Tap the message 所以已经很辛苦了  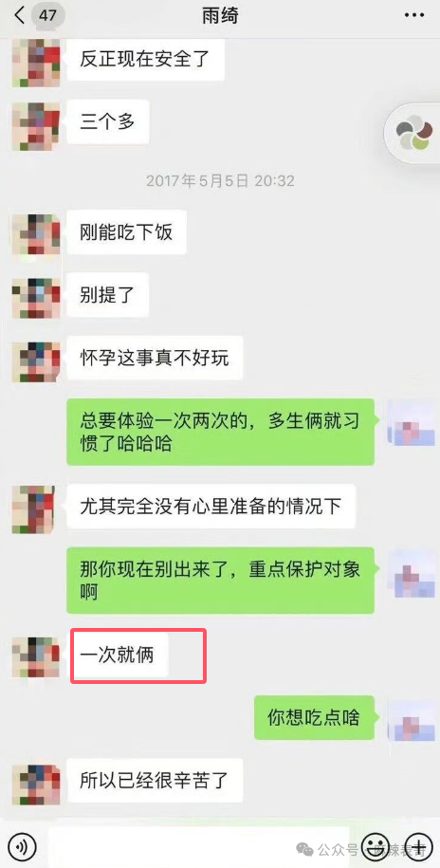(155, 781)
